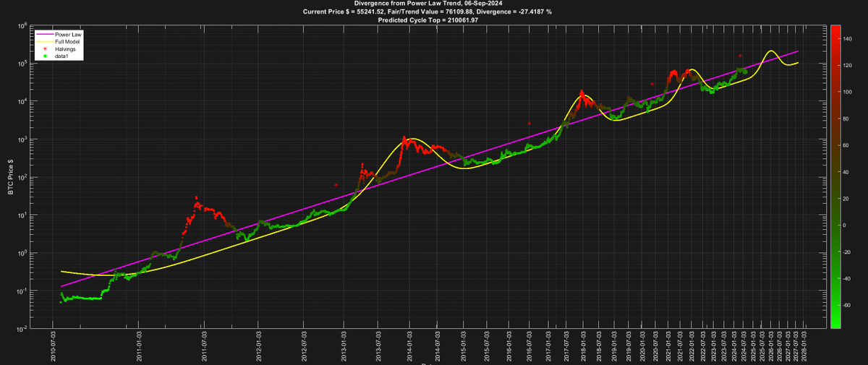868x365 pixels.
Task: Select the 'Halvings' legend label
Action: pyautogui.click(x=65, y=48)
